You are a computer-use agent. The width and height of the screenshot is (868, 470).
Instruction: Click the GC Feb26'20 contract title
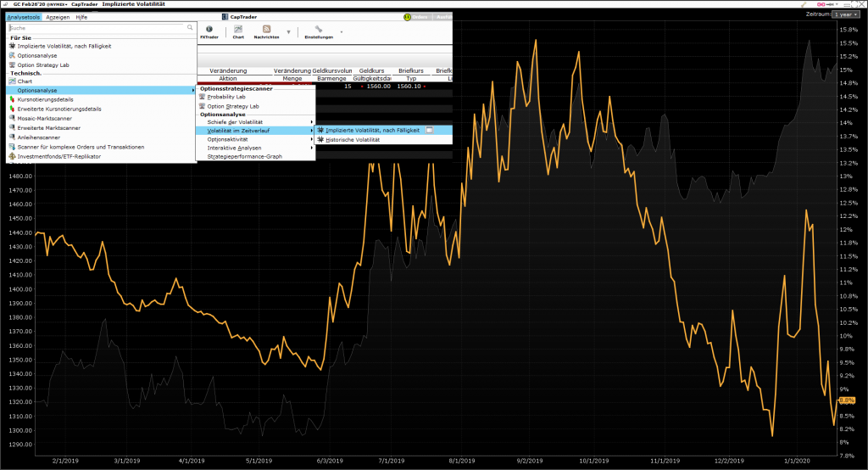(x=29, y=4)
